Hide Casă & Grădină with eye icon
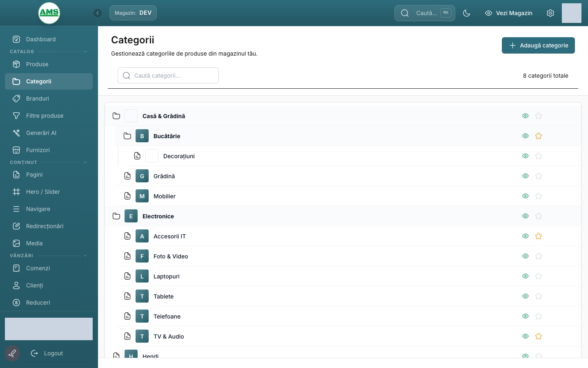This screenshot has height=368, width=588. [526, 116]
